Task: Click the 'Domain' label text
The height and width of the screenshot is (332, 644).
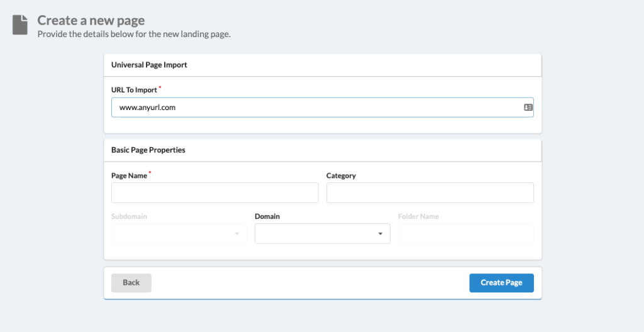Action: click(x=267, y=216)
